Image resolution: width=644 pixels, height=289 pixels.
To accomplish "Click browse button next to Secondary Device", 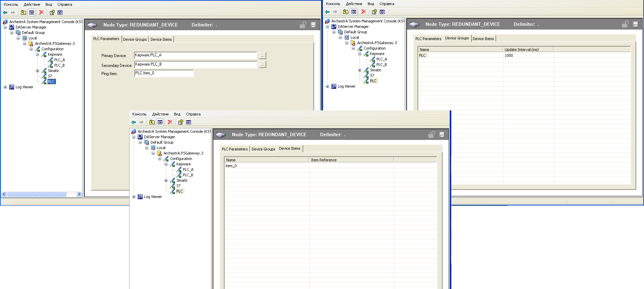I will pos(262,65).
